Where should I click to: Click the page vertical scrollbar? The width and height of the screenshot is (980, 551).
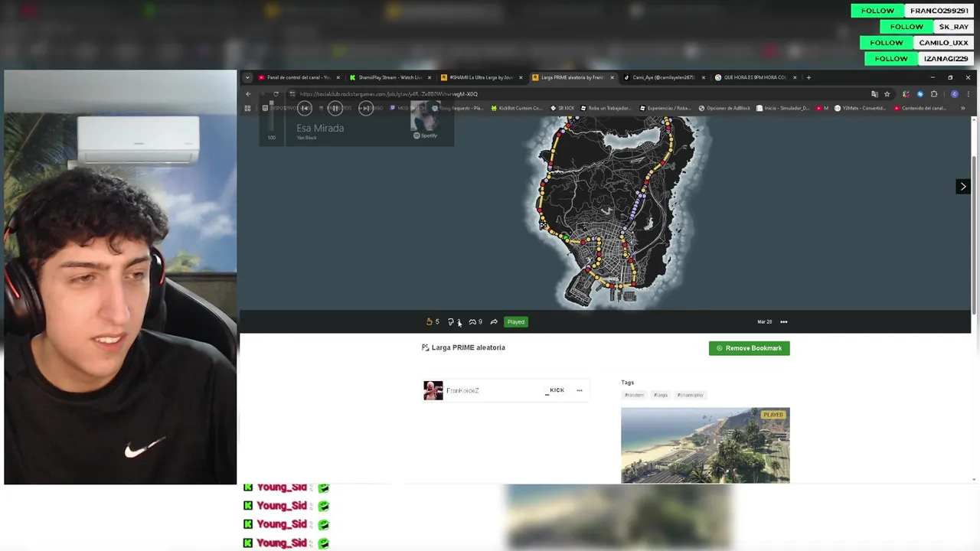(x=974, y=233)
